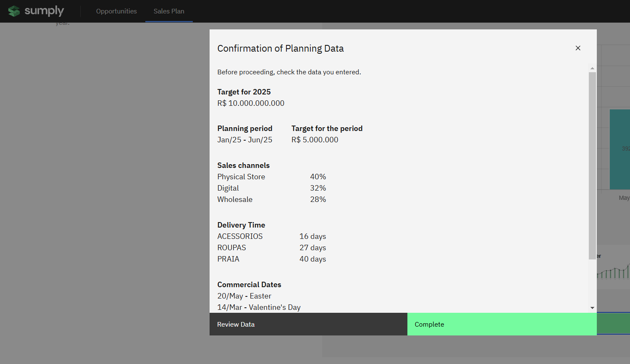The width and height of the screenshot is (630, 364).
Task: Select the R$ 5.000.000 period target
Action: click(x=315, y=140)
